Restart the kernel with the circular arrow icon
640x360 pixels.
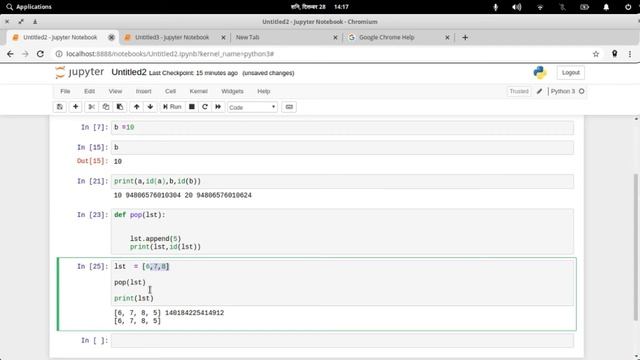coord(205,107)
